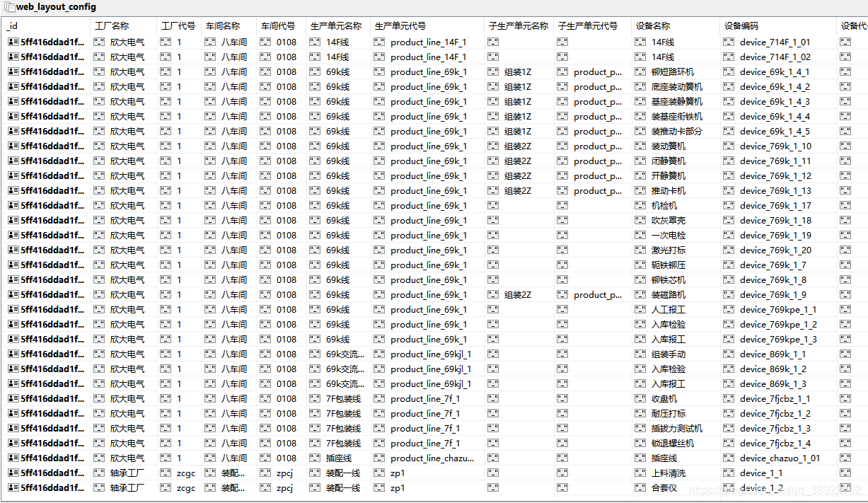
Task: Click the document icon in the device_714F_1_01 row
Action: pyautogui.click(x=13, y=42)
